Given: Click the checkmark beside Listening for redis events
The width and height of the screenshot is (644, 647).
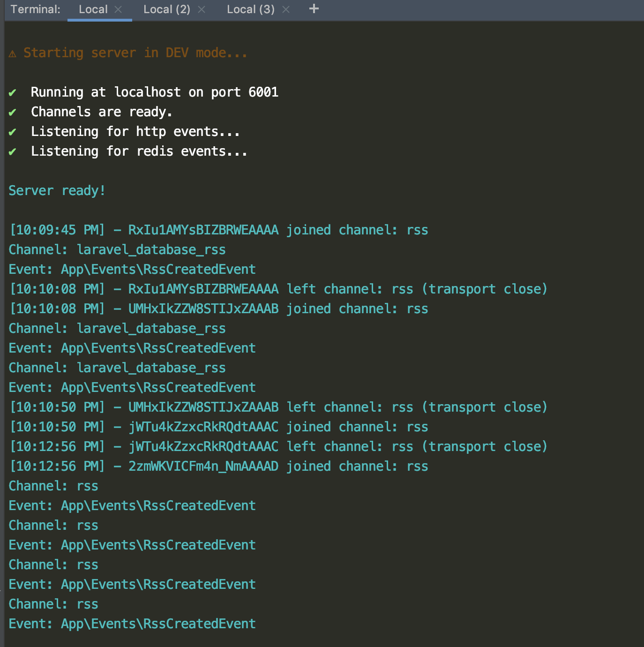Looking at the screenshot, I should coord(13,152).
